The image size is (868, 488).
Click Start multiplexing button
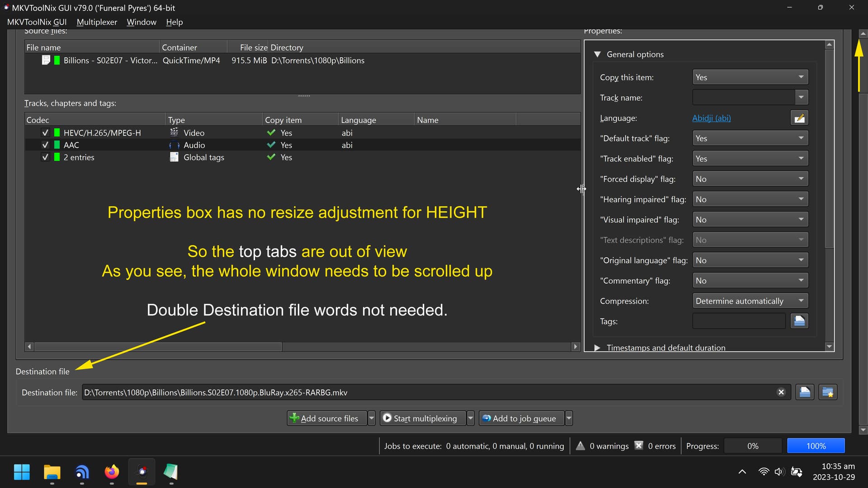click(423, 418)
